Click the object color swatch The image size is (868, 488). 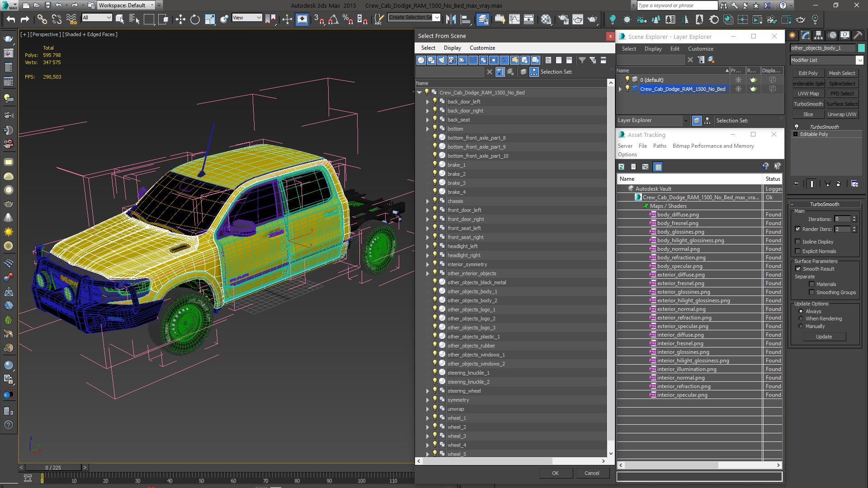click(x=861, y=48)
